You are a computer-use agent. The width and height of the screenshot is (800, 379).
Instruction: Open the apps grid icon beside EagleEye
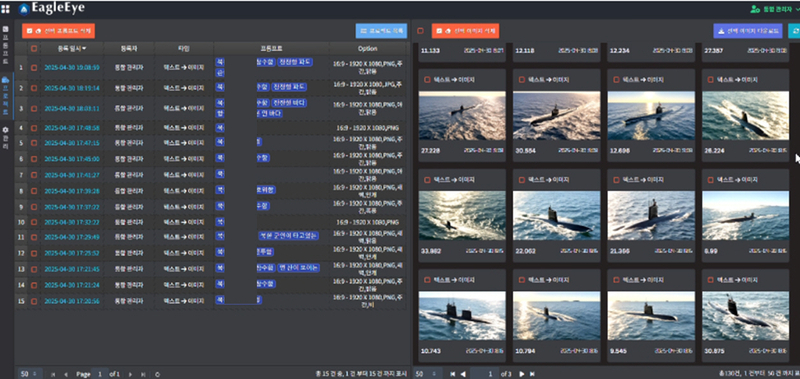coord(6,9)
